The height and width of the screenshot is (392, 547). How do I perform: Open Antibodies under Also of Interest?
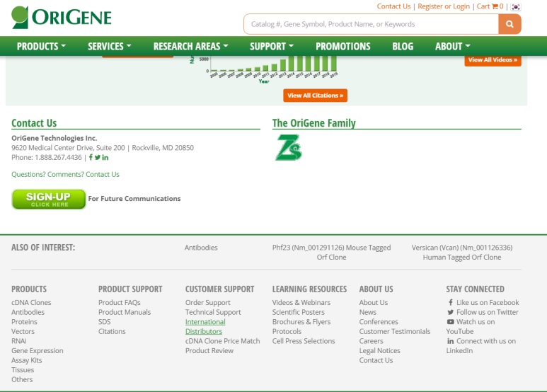pyautogui.click(x=201, y=248)
